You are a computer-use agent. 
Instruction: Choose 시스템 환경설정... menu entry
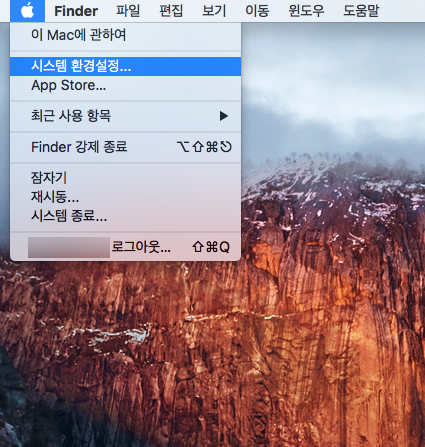coord(125,66)
